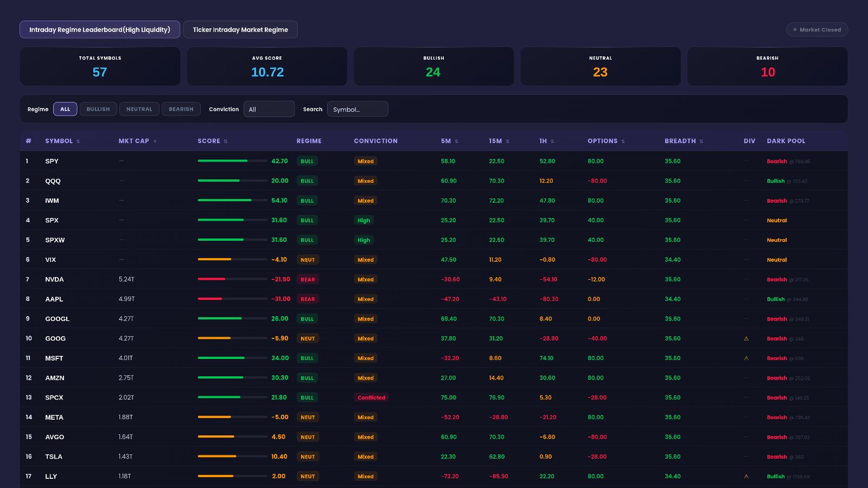Click the divergence warning icon on MSFT row
Image resolution: width=868 pixels, height=488 pixels.
pyautogui.click(x=746, y=358)
